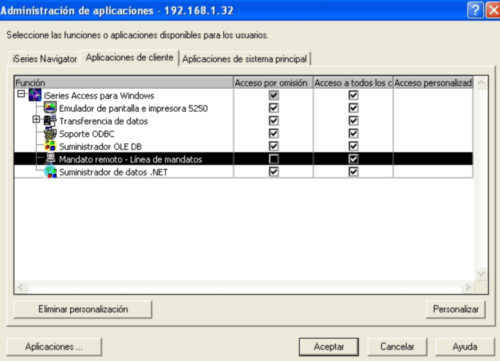
Task: Uncheck all-object access for Mandato remoto
Action: pos(353,159)
